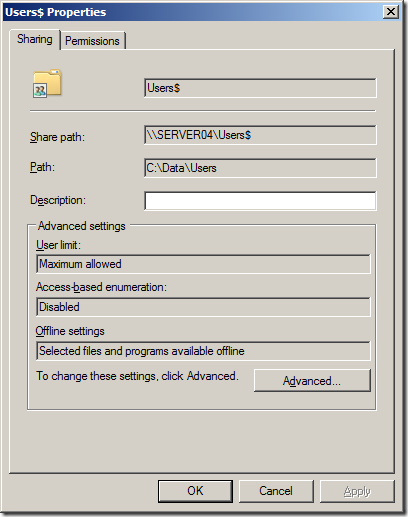408x517 pixels.
Task: Select the Sharing tab
Action: point(35,39)
